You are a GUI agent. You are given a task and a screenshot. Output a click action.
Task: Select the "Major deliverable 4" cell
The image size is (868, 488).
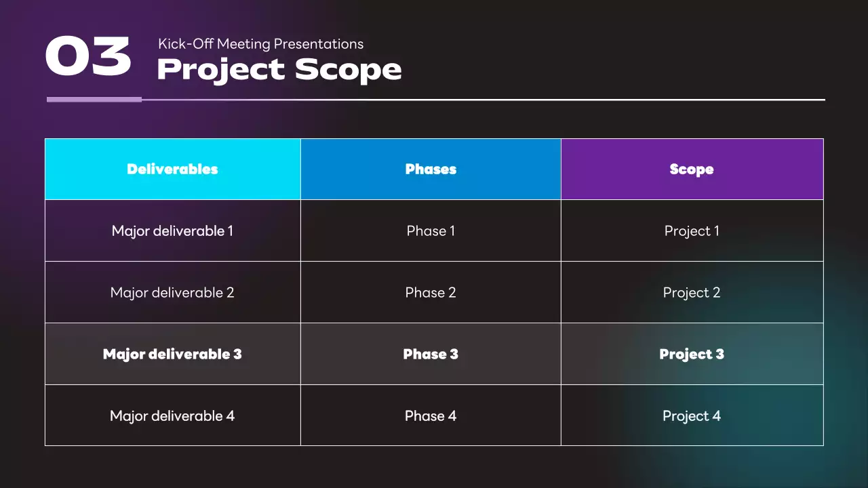[172, 415]
